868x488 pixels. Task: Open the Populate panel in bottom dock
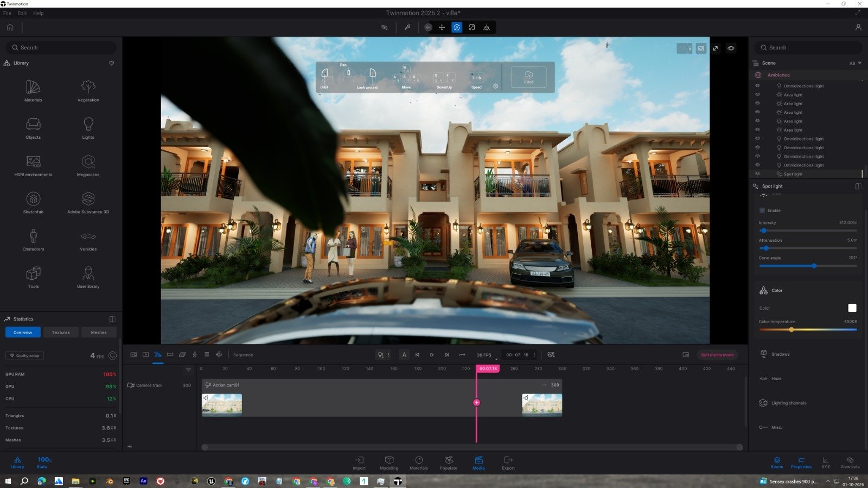(x=449, y=463)
